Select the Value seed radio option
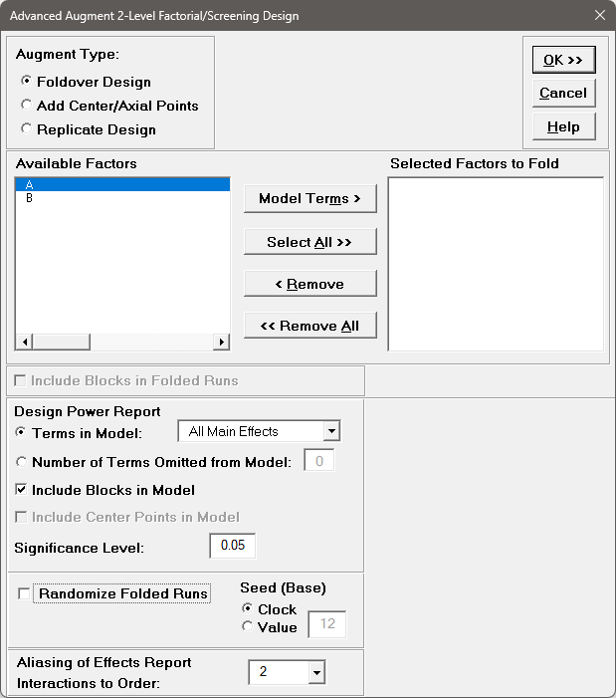Screen dimensions: 616x698 pyautogui.click(x=248, y=627)
